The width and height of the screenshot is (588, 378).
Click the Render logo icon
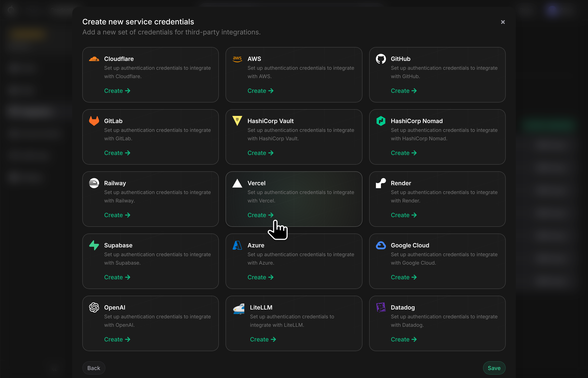pos(381,183)
